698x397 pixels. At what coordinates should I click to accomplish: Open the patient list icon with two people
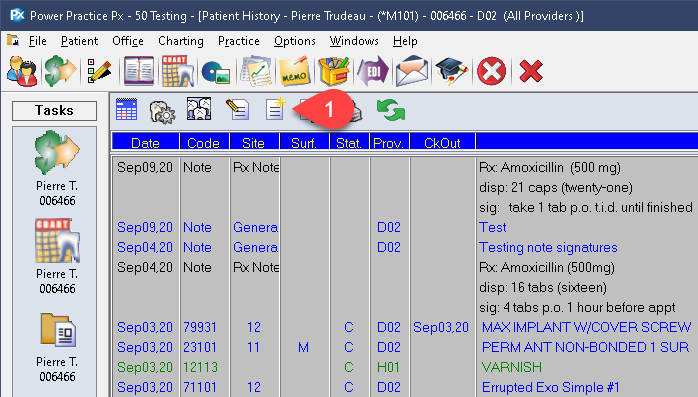22,71
